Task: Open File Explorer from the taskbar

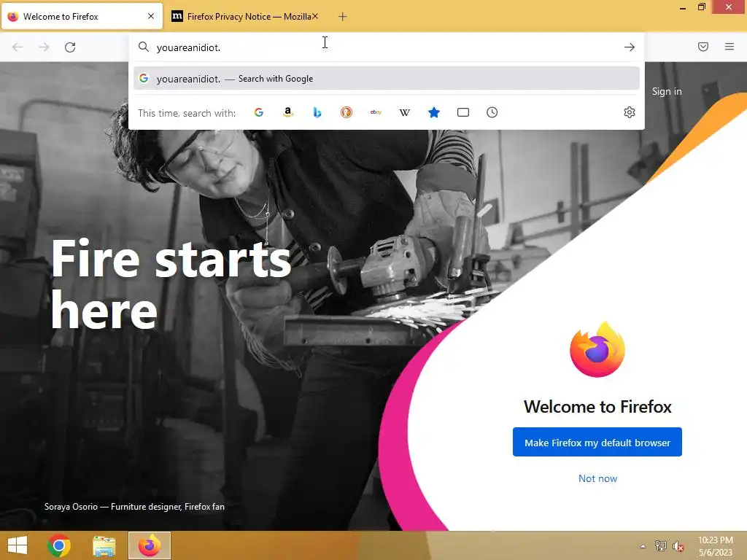Action: click(x=104, y=545)
